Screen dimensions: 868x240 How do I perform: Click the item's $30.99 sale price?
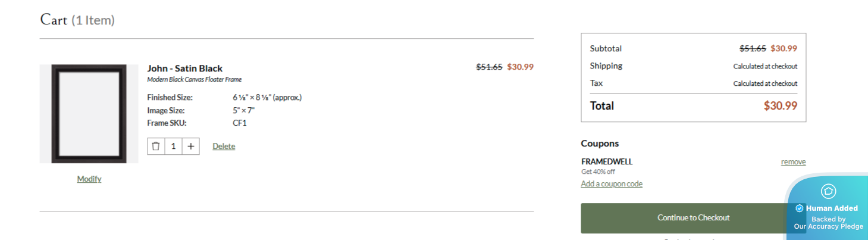click(x=520, y=67)
